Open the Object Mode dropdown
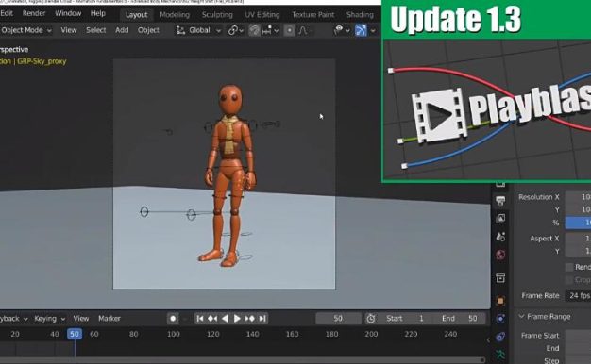591x364 pixels. (x=25, y=30)
